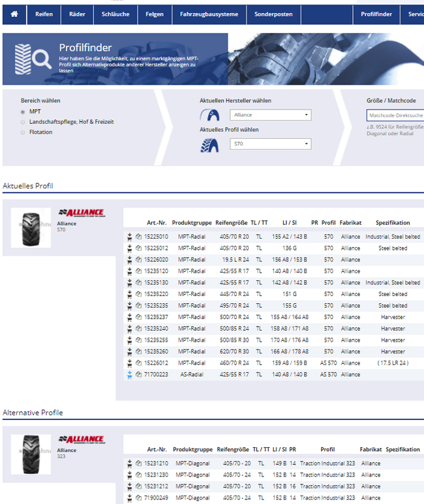Click the Reifengröße header in Aktuelles Profil table

(232, 223)
